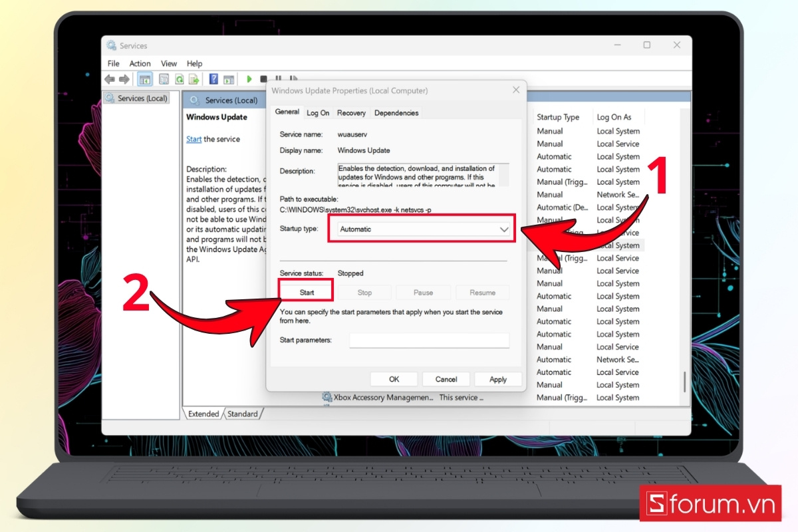Click the Restart Service toolbar icon

coord(293,79)
